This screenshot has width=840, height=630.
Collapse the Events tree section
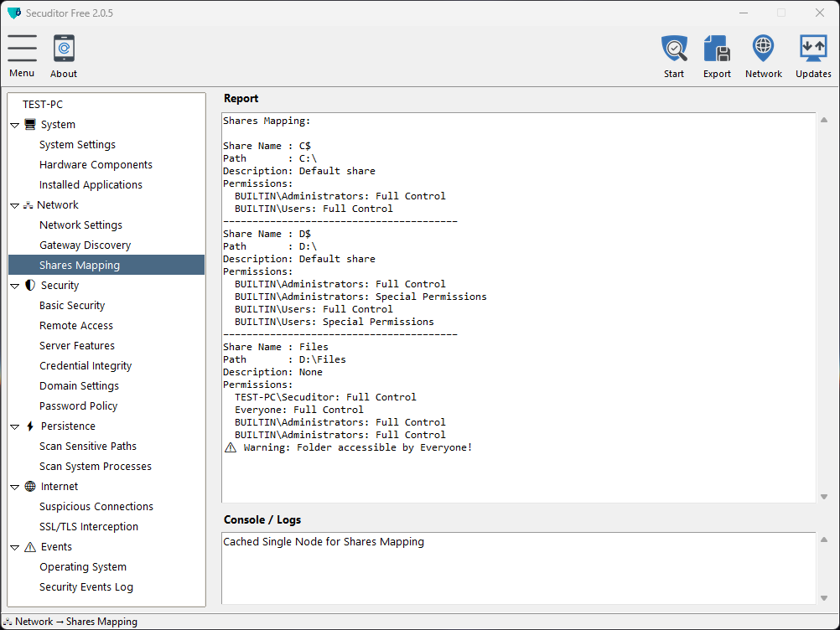pos(15,547)
